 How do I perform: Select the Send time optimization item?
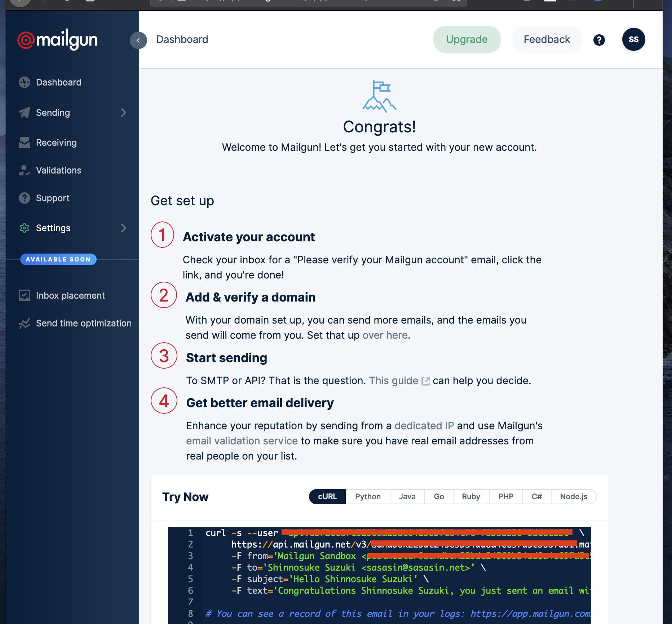(x=84, y=323)
